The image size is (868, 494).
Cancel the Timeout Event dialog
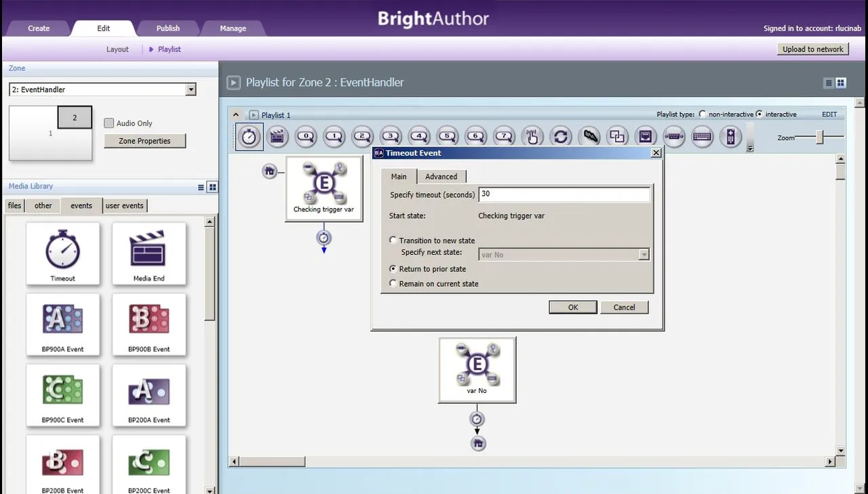pos(625,307)
